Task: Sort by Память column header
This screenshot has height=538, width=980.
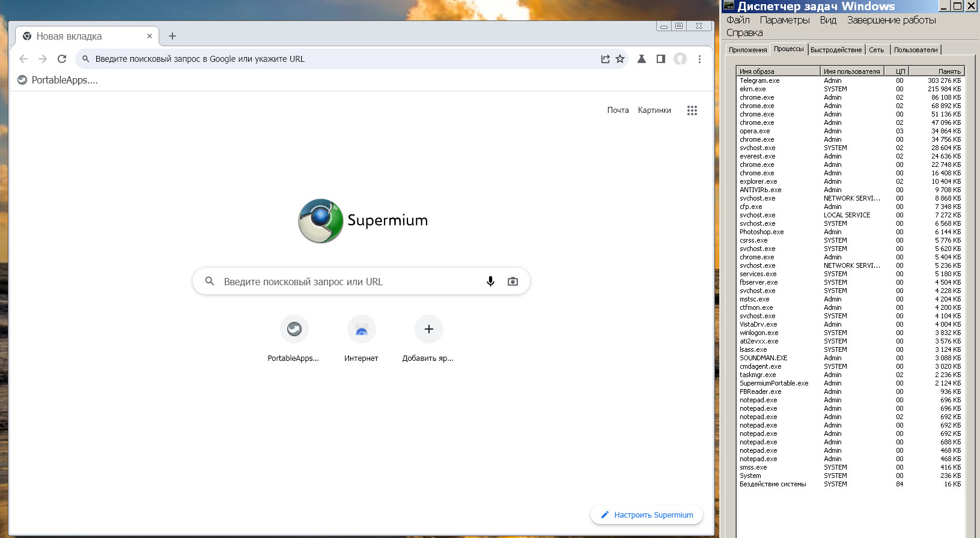Action: [936, 71]
